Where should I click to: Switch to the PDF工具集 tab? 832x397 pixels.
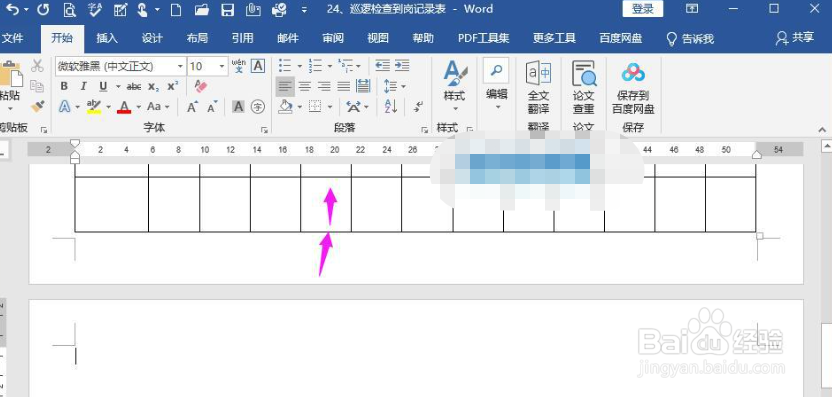point(483,38)
